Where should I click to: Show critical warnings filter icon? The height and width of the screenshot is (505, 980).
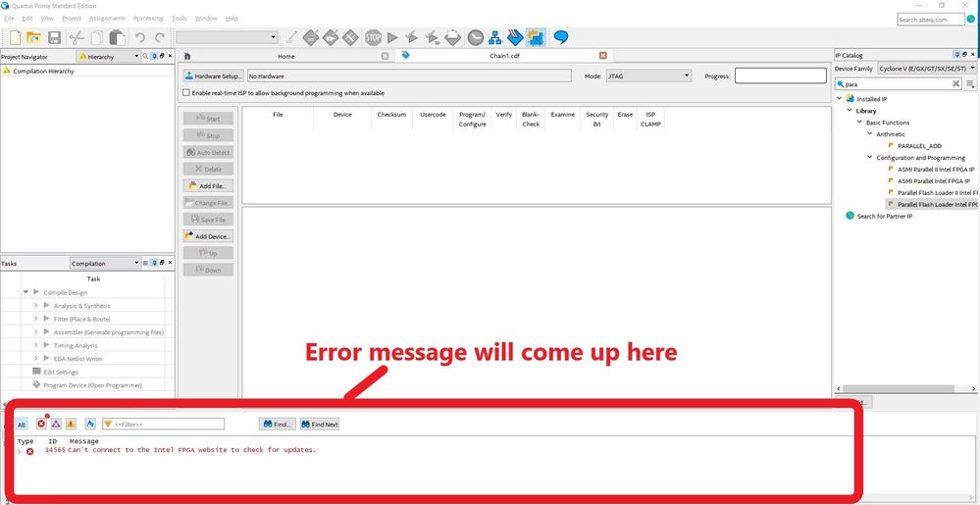56,424
